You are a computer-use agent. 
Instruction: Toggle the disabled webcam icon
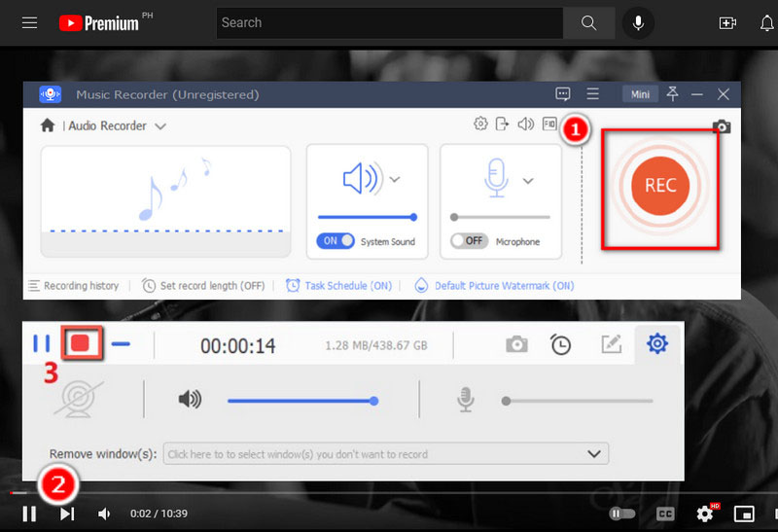click(79, 399)
